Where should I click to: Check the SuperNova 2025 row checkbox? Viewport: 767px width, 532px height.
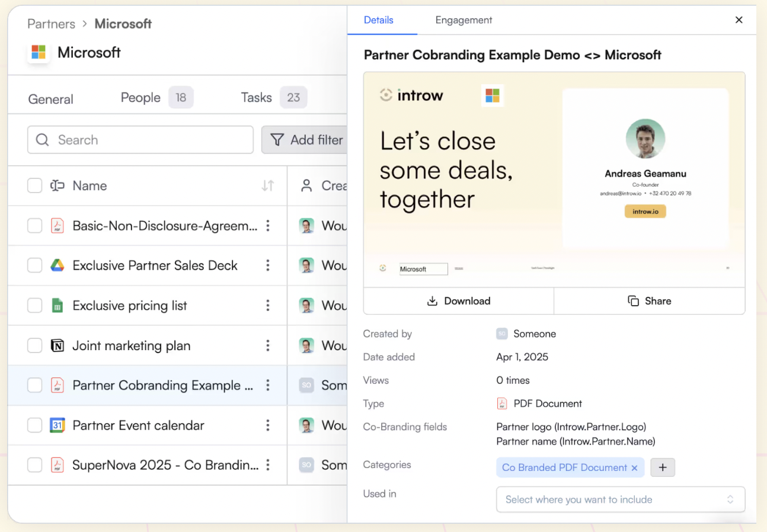(35, 465)
